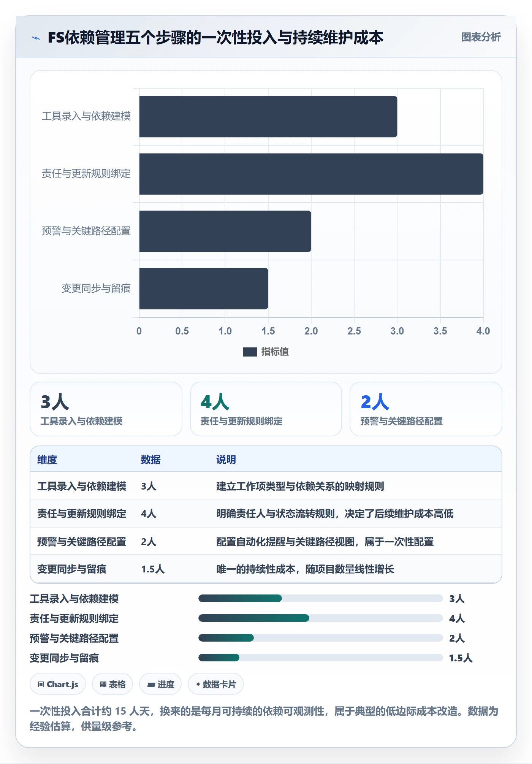The image size is (532, 764).
Task: Click the 1.5人 value in the table
Action: point(153,569)
